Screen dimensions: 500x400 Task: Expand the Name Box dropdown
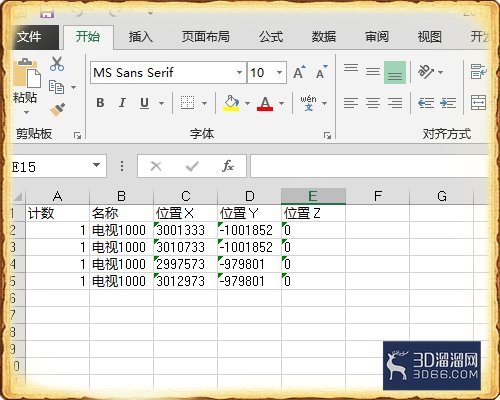(x=96, y=165)
